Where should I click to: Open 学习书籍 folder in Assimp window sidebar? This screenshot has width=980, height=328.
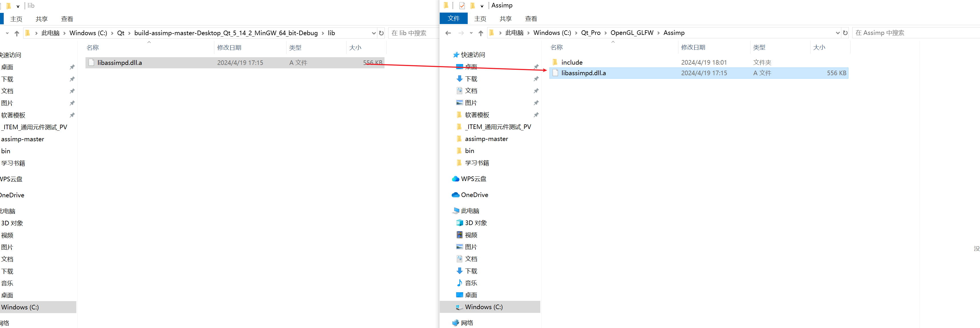coord(477,163)
